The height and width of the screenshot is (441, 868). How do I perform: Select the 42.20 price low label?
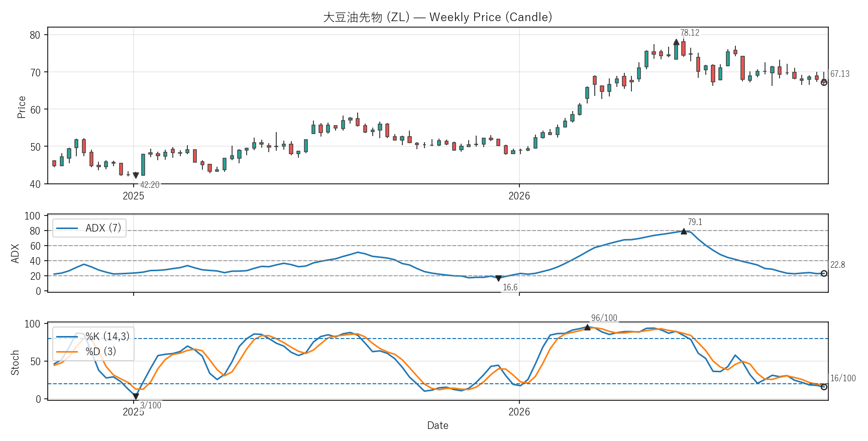[150, 185]
